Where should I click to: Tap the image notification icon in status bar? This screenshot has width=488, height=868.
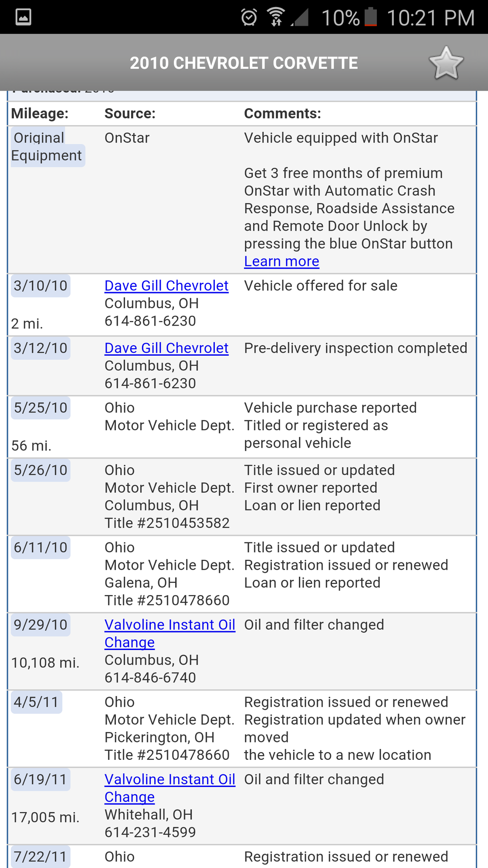point(23,17)
